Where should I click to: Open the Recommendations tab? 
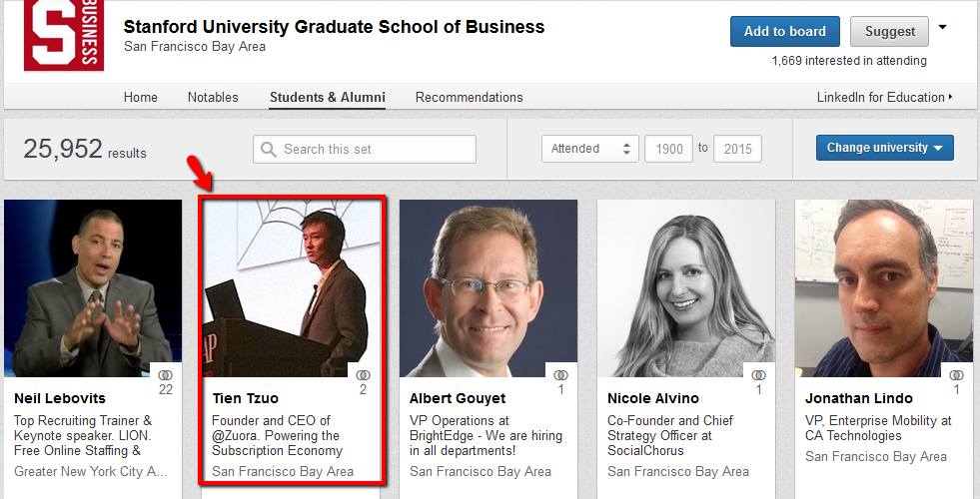469,97
